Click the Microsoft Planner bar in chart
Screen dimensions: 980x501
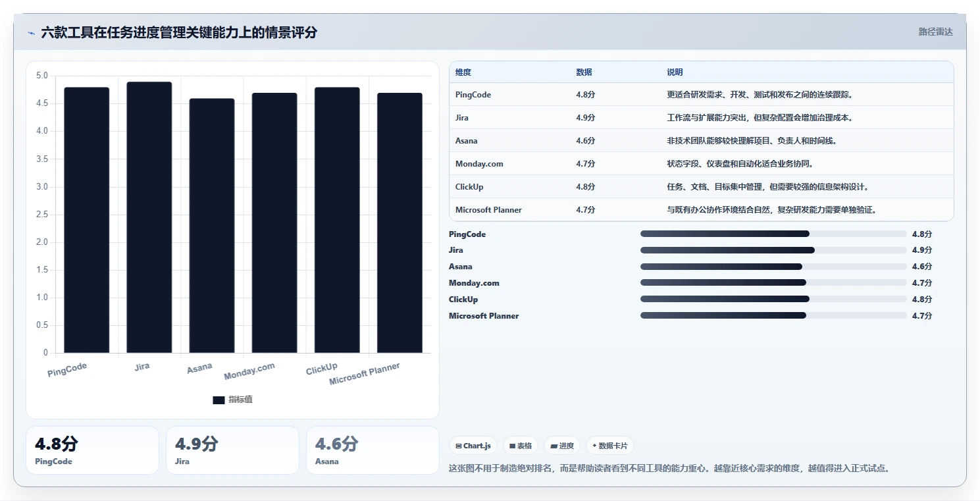coord(400,223)
